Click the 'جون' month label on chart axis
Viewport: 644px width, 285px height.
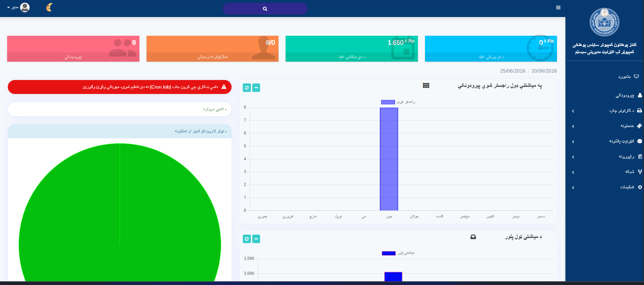coord(389,217)
